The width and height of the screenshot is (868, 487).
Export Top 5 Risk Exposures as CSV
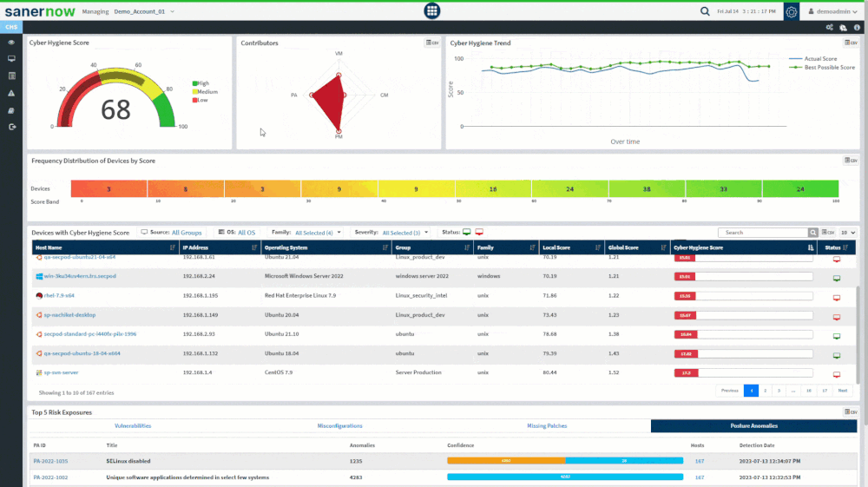851,411
